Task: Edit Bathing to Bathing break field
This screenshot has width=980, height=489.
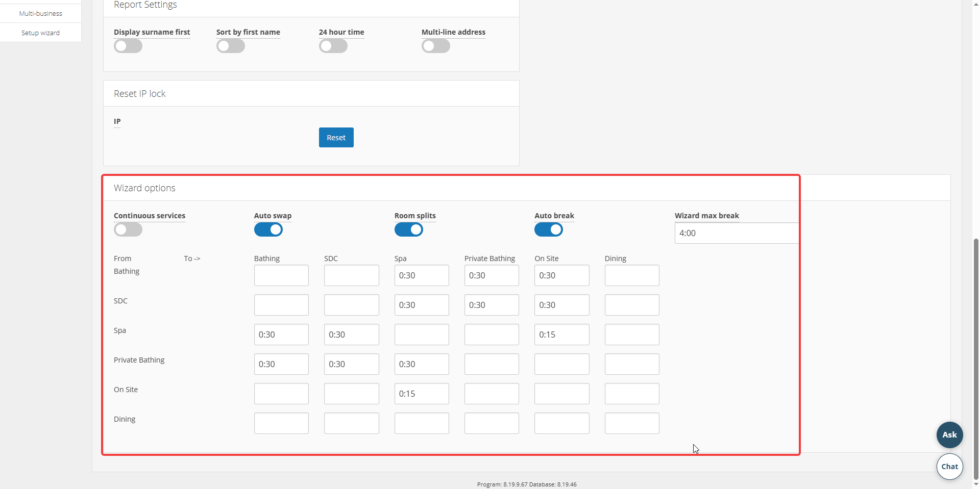Action: click(281, 275)
